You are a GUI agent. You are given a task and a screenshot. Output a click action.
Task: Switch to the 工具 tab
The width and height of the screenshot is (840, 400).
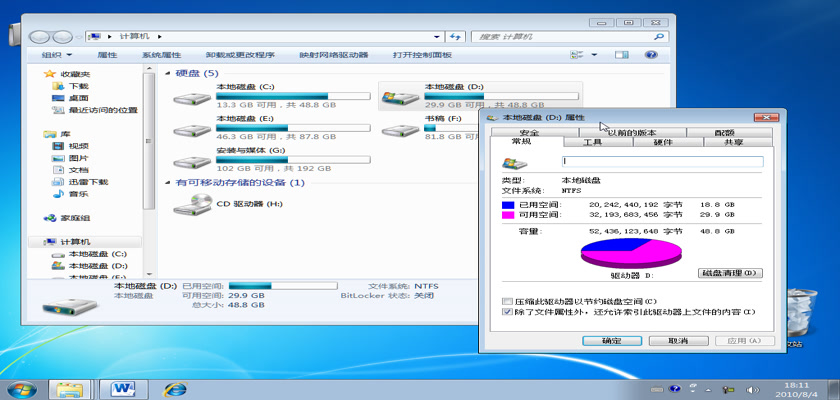pyautogui.click(x=592, y=143)
